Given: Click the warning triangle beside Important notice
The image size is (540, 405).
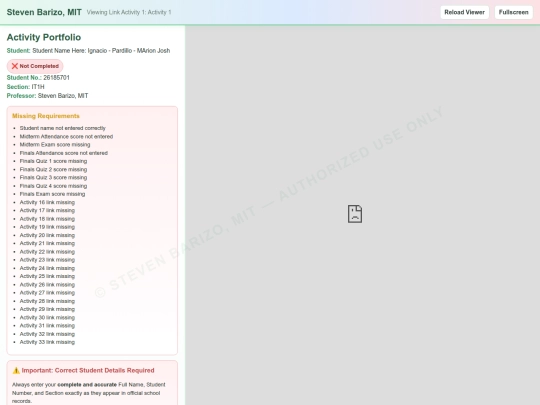Looking at the screenshot, I should click(x=16, y=371).
